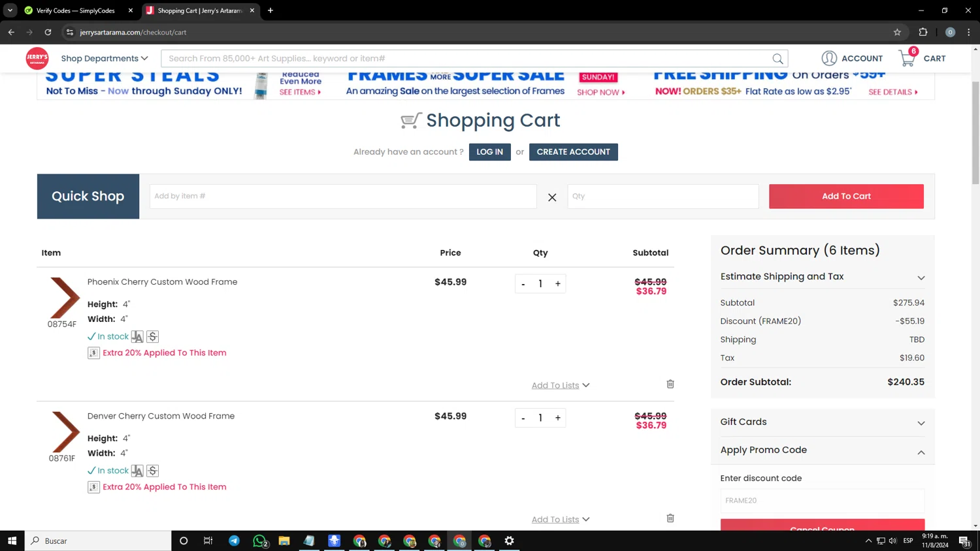980x551 pixels.
Task: Open Add To Lists for Phoenix Cherry frame
Action: 561,385
